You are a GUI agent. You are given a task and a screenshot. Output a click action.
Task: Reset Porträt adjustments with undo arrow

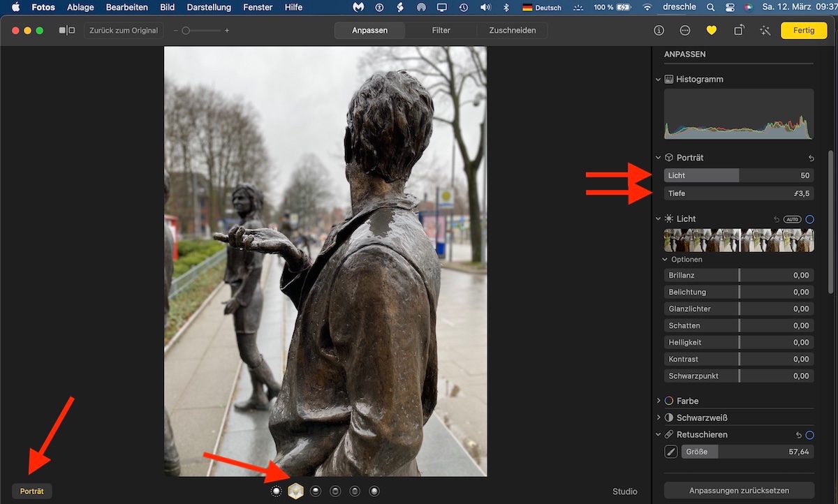pyautogui.click(x=811, y=158)
